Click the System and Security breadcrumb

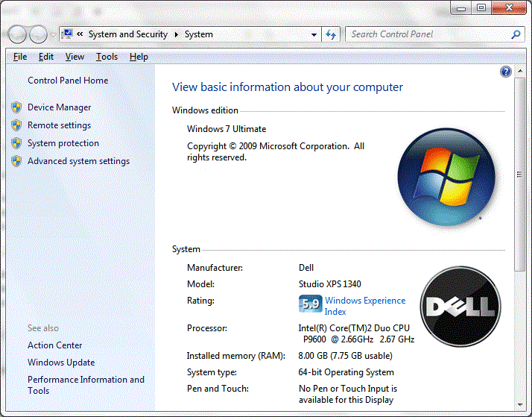[x=128, y=34]
